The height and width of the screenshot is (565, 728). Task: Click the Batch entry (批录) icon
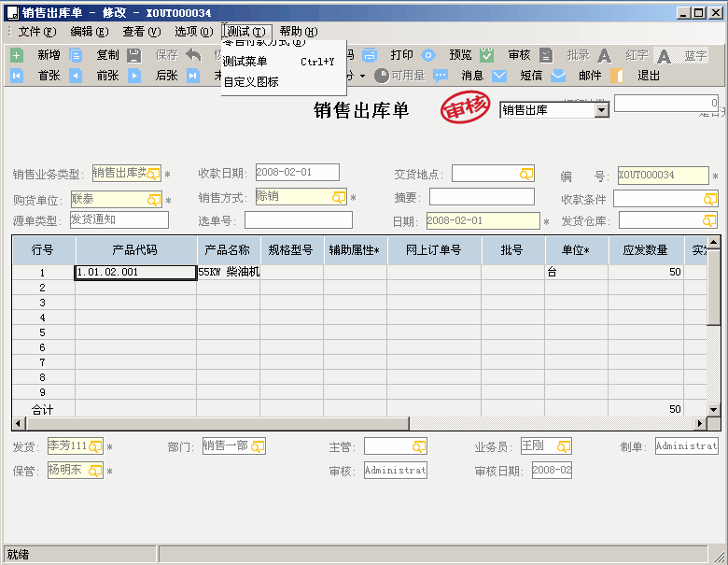(x=546, y=55)
